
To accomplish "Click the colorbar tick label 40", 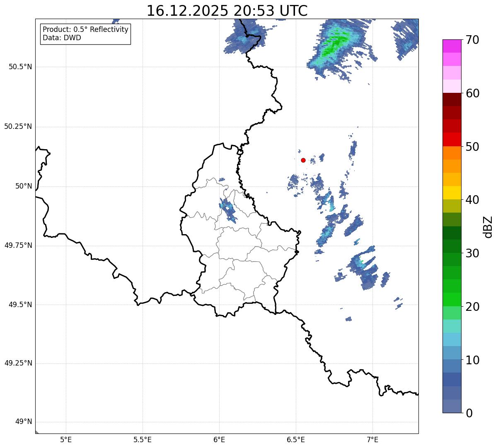I will tap(473, 200).
